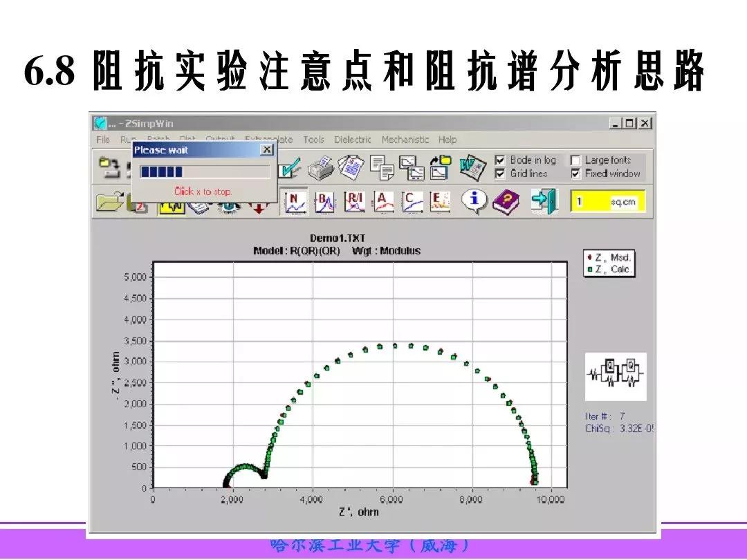Open the blue info bubble icon

click(x=475, y=201)
